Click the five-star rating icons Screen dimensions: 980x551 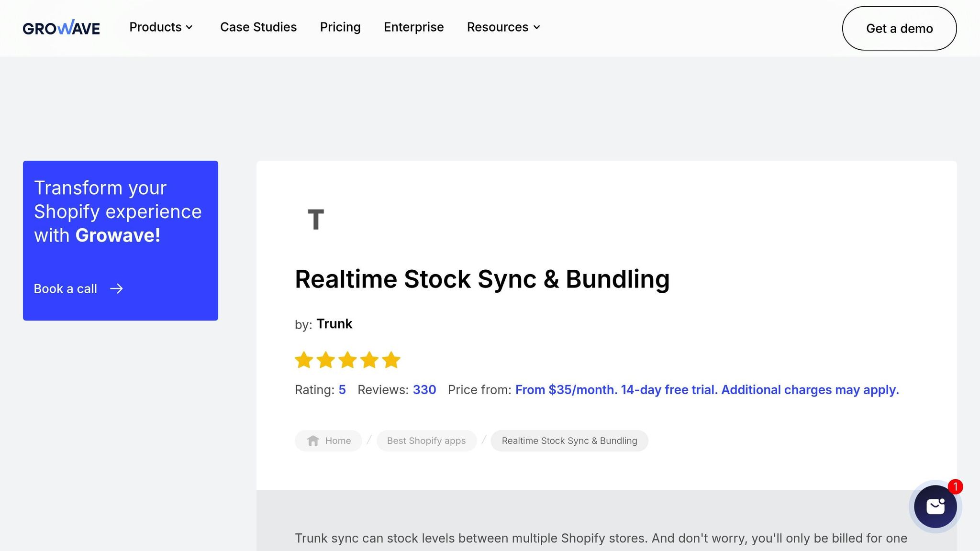coord(347,360)
